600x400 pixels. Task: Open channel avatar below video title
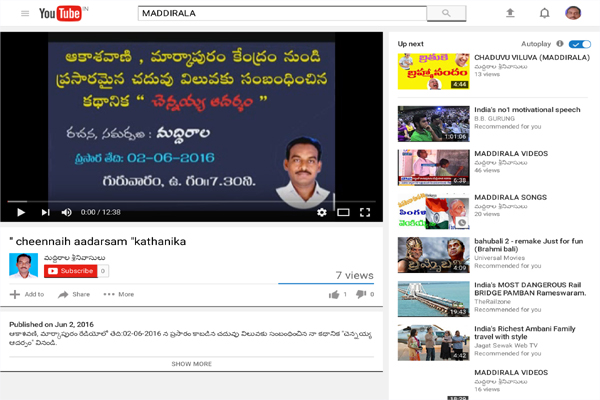click(24, 265)
